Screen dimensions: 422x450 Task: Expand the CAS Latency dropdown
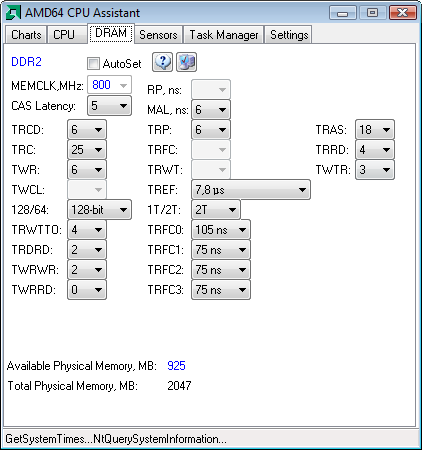click(109, 106)
